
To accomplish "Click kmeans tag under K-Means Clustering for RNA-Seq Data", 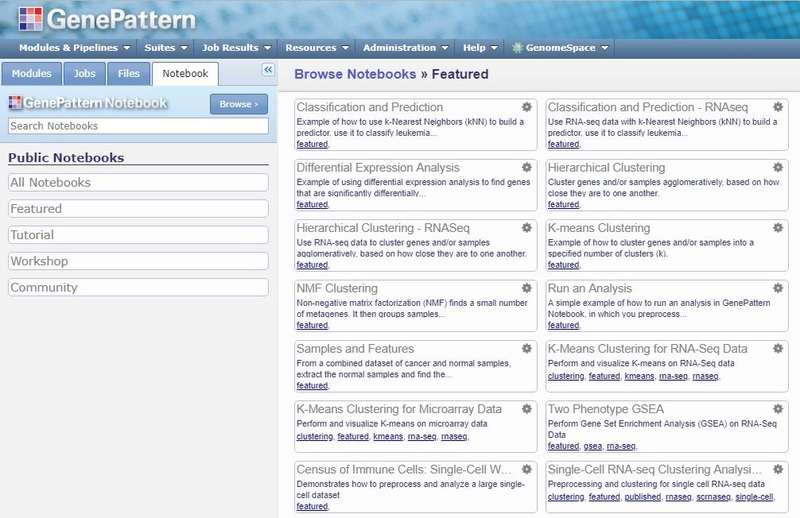I will pos(639,376).
